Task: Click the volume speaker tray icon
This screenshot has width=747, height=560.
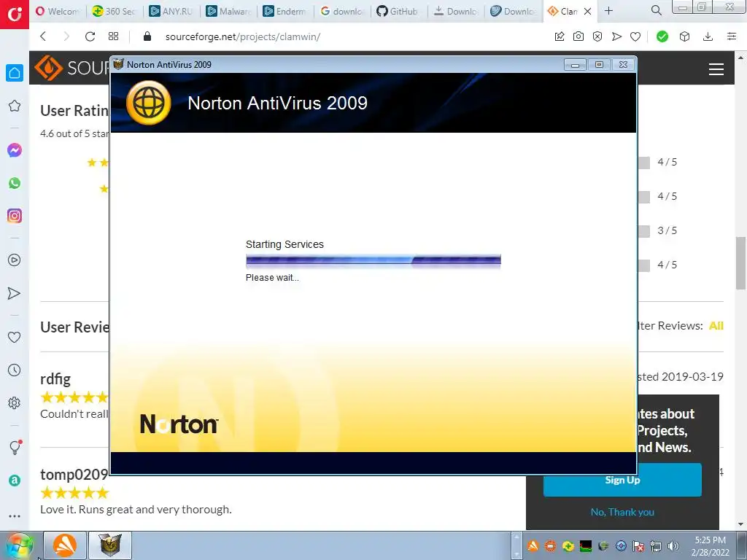Action: (673, 546)
